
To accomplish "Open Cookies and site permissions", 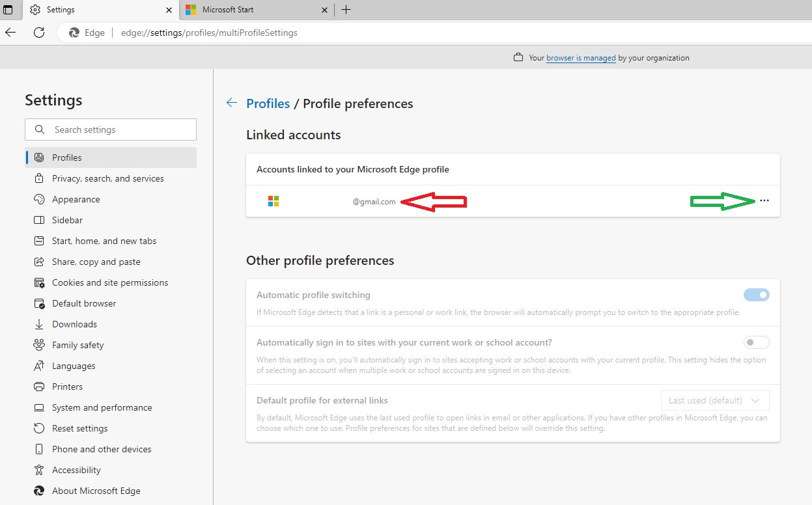I will [111, 282].
